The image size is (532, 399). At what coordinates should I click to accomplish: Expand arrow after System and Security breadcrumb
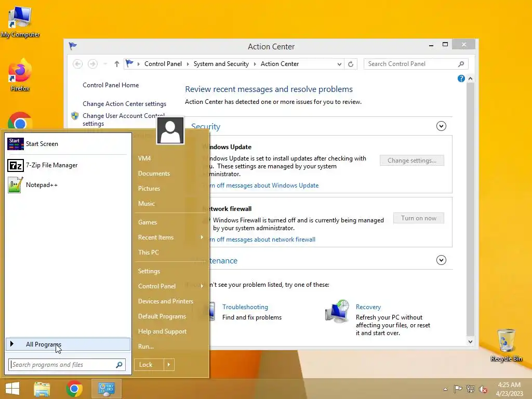[255, 64]
